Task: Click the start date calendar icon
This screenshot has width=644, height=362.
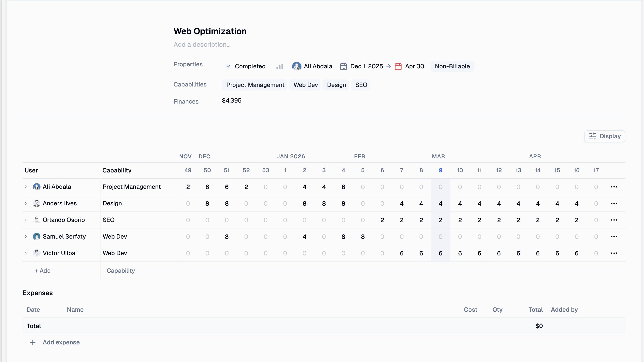Action: [x=343, y=66]
